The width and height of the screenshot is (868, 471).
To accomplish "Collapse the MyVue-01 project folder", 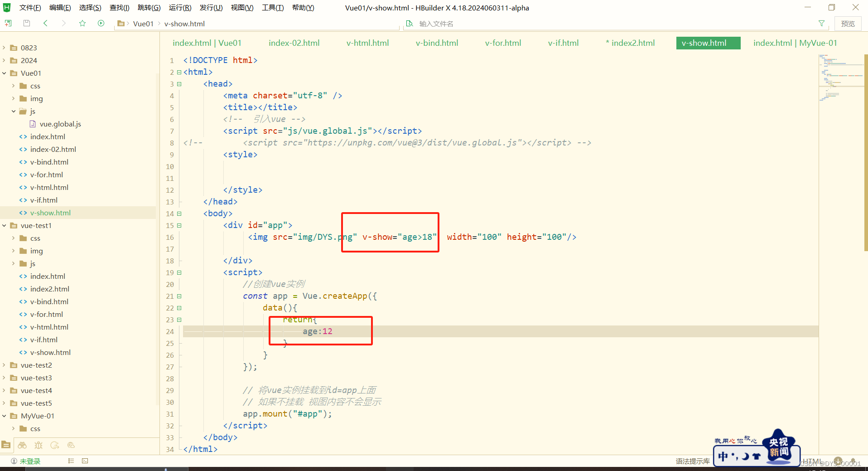I will click(x=4, y=416).
